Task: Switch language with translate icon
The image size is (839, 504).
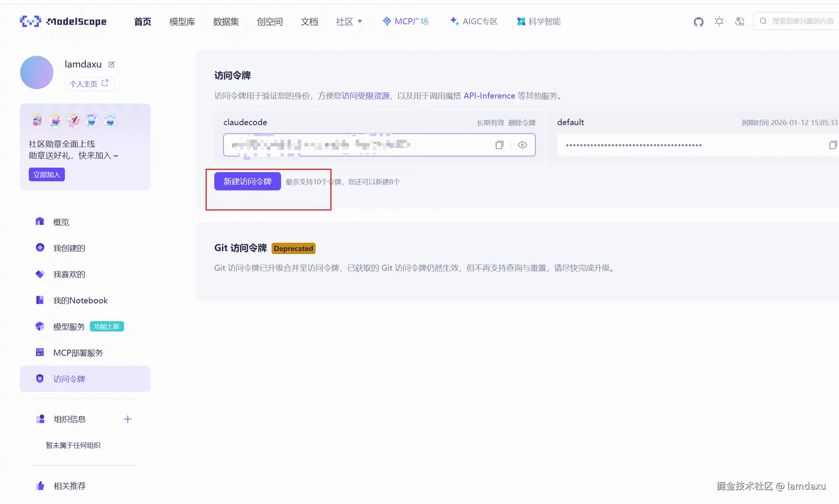Action: [739, 22]
